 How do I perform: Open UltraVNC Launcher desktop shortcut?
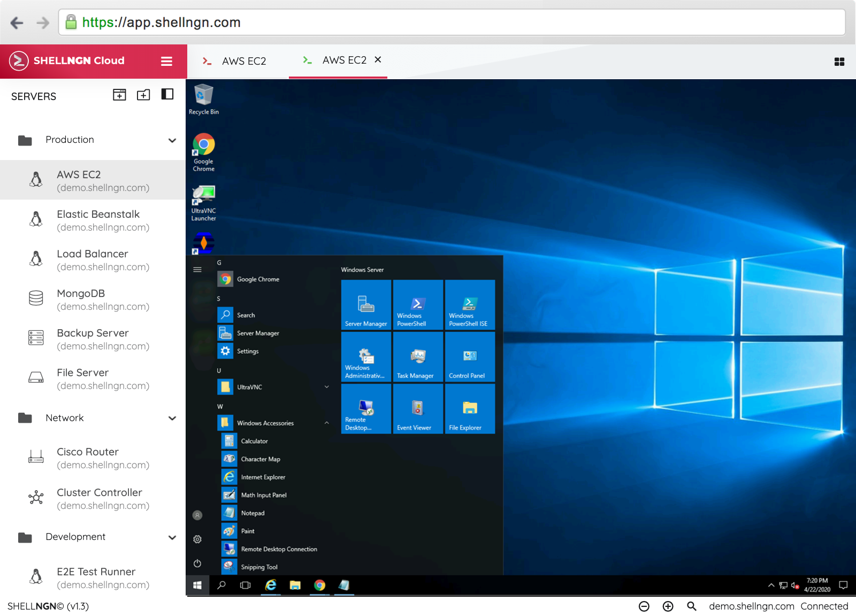click(x=204, y=203)
